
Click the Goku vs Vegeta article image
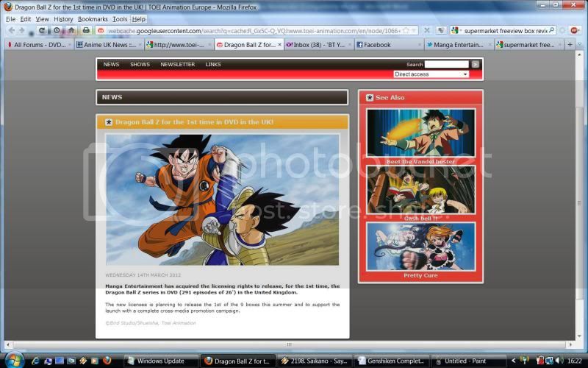(x=223, y=199)
